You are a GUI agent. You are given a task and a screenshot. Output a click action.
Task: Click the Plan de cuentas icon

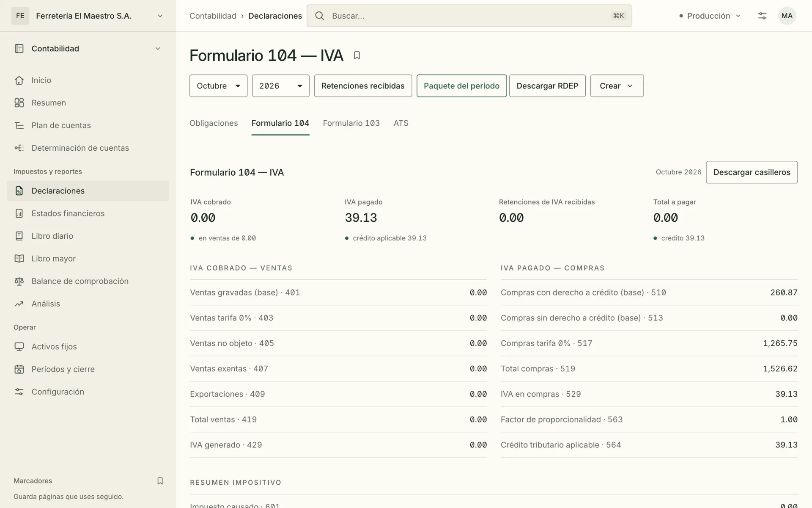coord(19,125)
